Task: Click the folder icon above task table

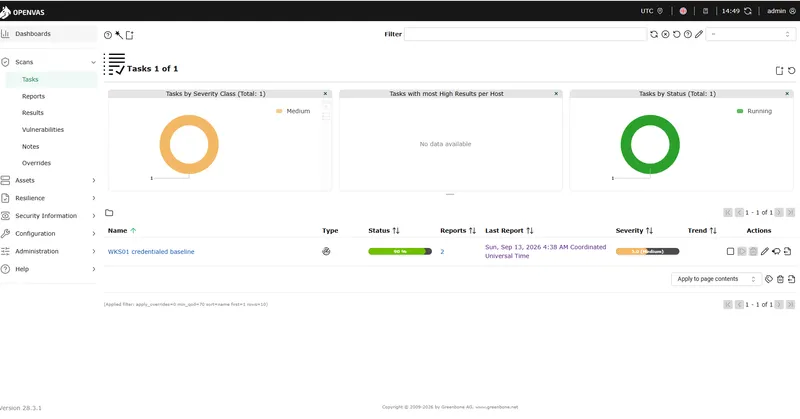Action: tap(109, 213)
